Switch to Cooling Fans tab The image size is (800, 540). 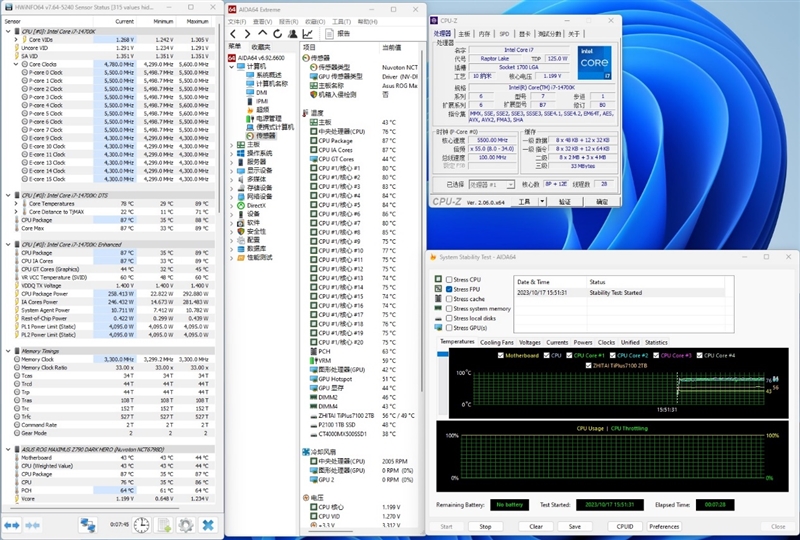[x=496, y=342]
